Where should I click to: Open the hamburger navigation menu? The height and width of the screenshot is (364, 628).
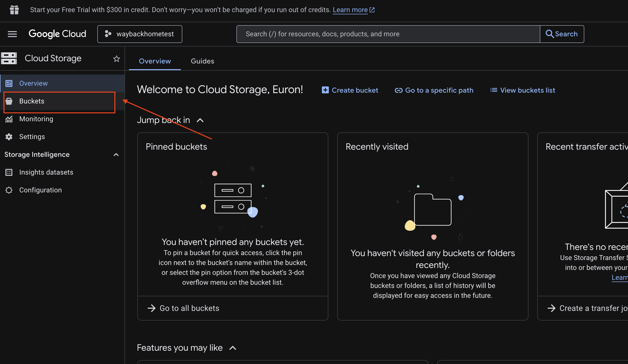12,34
